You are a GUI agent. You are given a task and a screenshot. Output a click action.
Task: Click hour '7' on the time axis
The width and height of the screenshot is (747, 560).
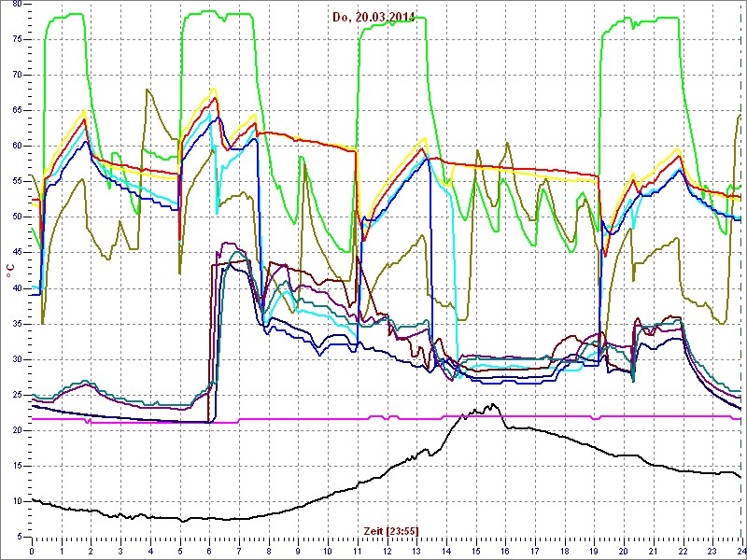point(239,550)
